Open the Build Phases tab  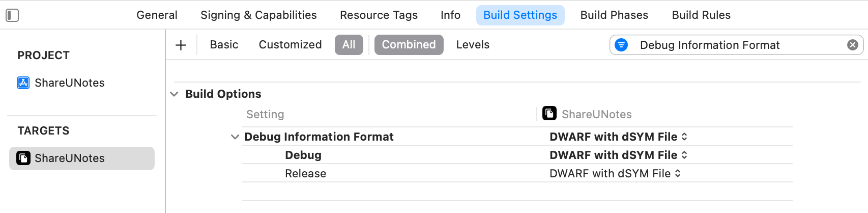(614, 15)
